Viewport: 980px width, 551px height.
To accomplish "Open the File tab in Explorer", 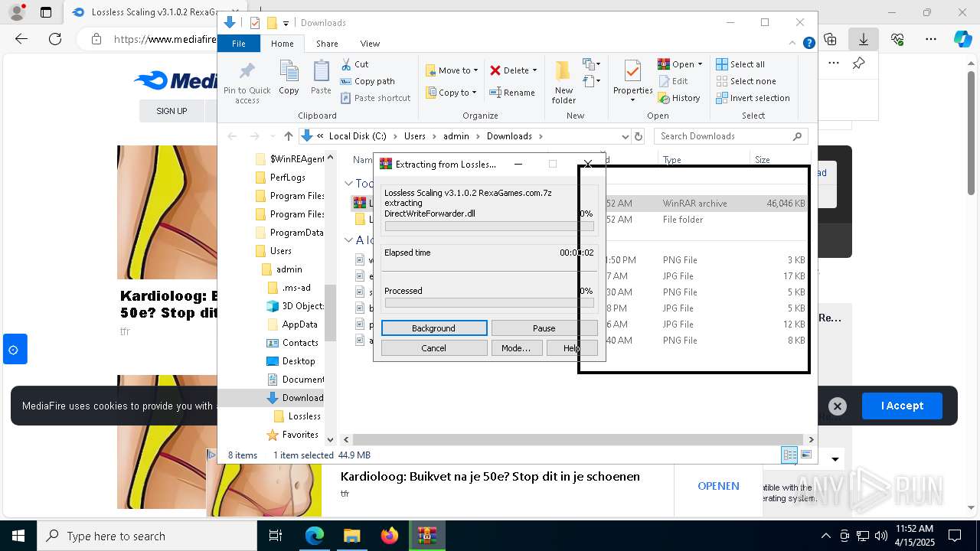I will (239, 44).
